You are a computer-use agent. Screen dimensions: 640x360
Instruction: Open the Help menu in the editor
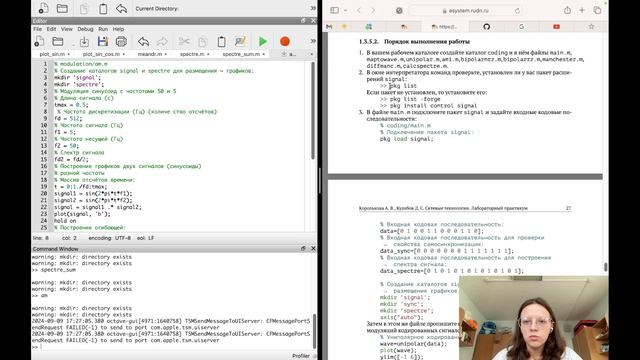click(118, 29)
